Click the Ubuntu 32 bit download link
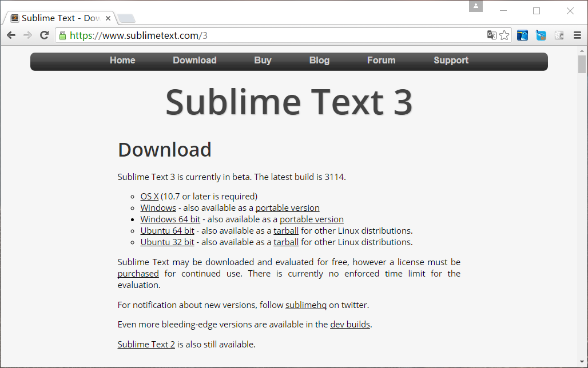Viewport: 588px width, 368px height. click(167, 242)
